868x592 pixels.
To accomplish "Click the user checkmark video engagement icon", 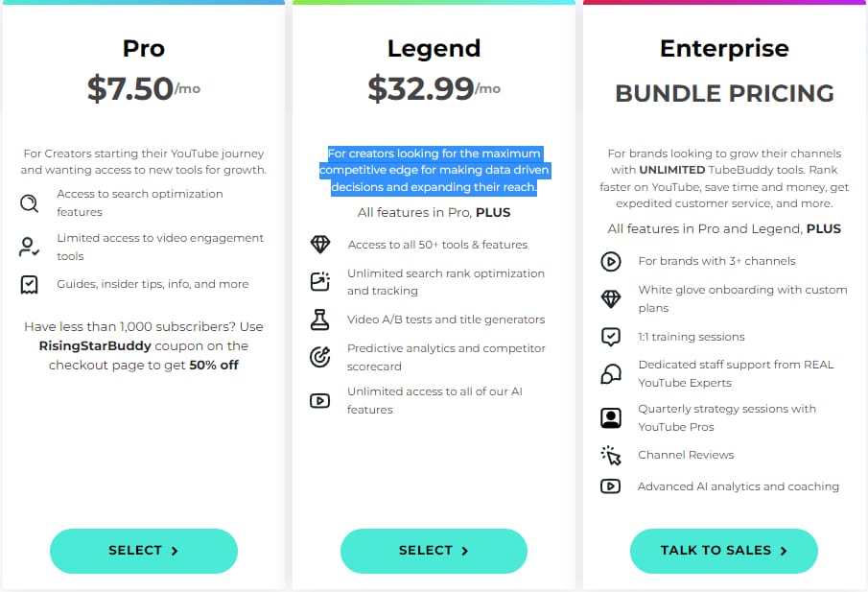I will click(29, 247).
